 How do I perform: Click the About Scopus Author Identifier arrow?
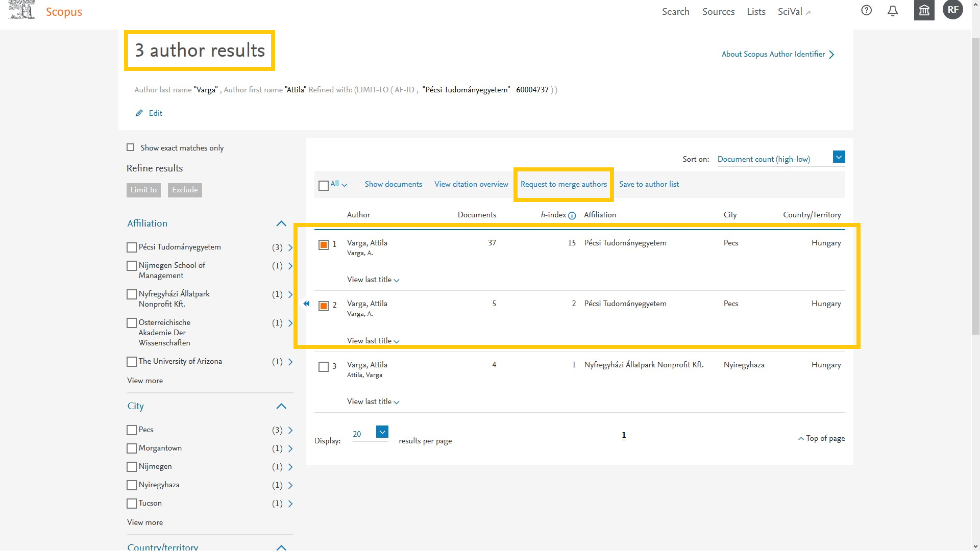[x=831, y=55]
